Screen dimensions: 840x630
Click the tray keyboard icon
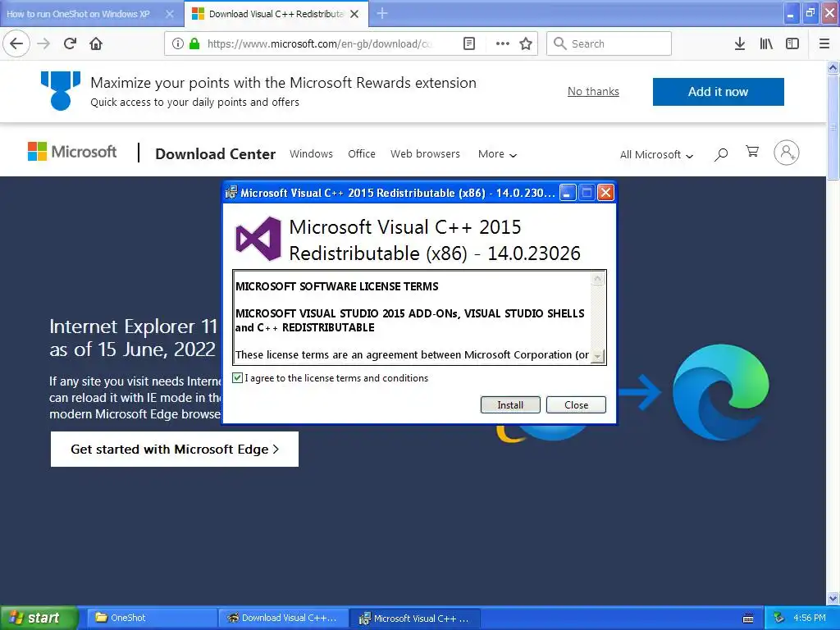pos(748,619)
